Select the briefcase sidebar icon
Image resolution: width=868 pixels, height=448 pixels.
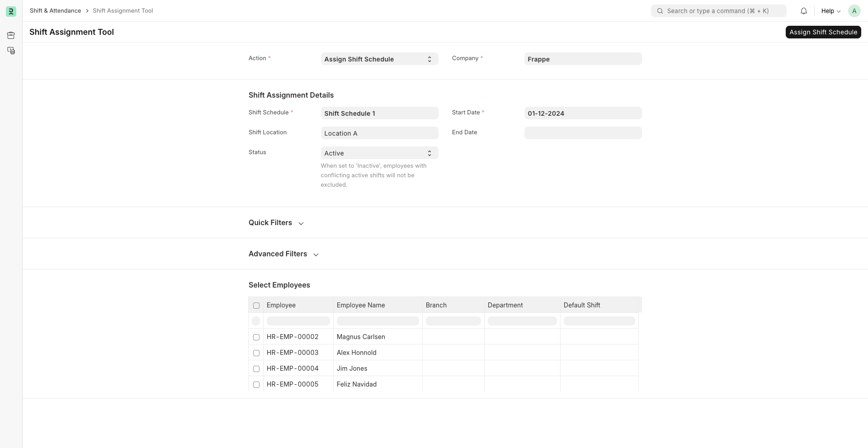pos(11,35)
